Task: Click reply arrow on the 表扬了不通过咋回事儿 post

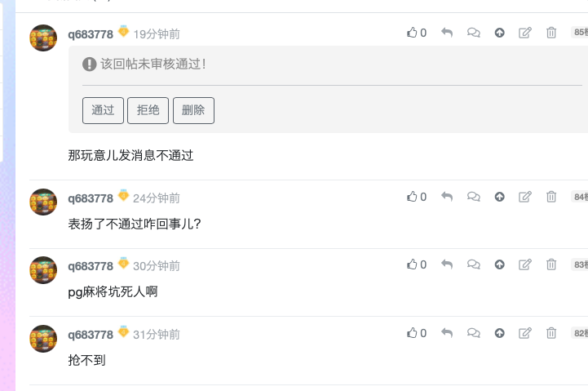Action: pos(446,197)
